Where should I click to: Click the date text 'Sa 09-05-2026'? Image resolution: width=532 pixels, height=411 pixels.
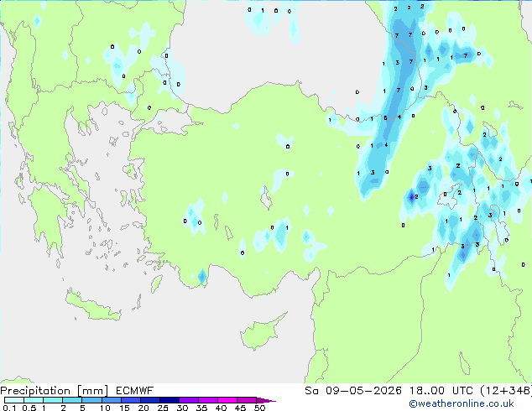[353, 391]
